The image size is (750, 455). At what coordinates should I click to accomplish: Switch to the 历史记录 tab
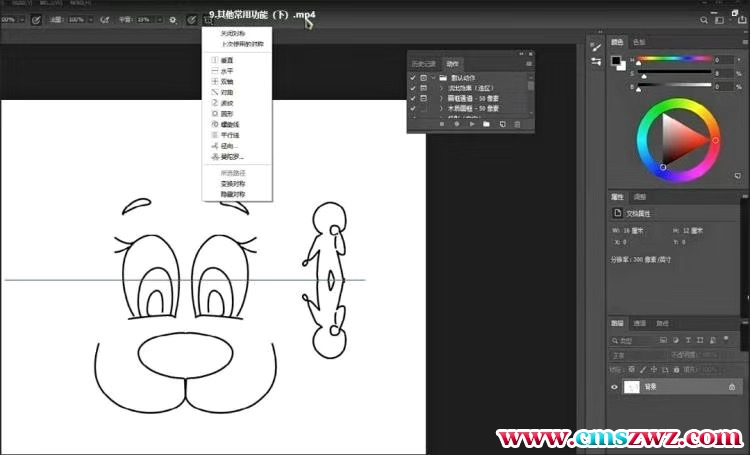point(424,63)
